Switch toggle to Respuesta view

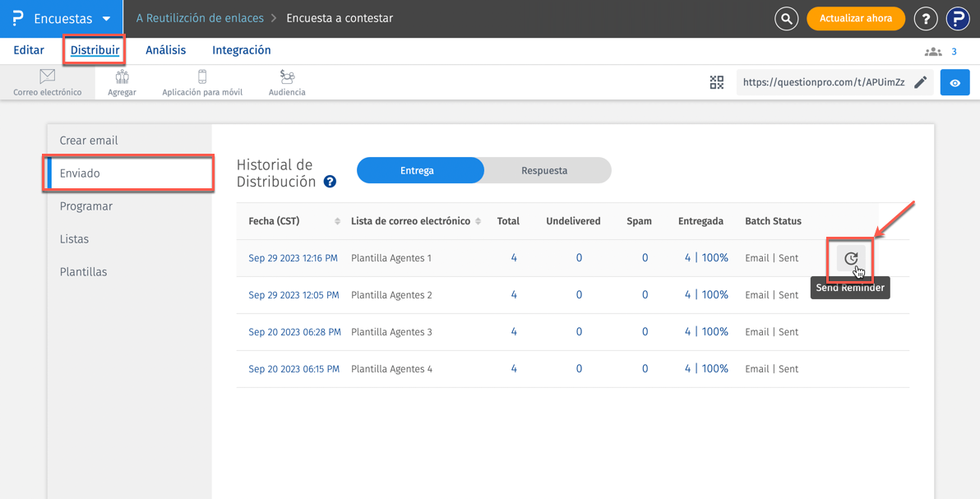point(544,170)
